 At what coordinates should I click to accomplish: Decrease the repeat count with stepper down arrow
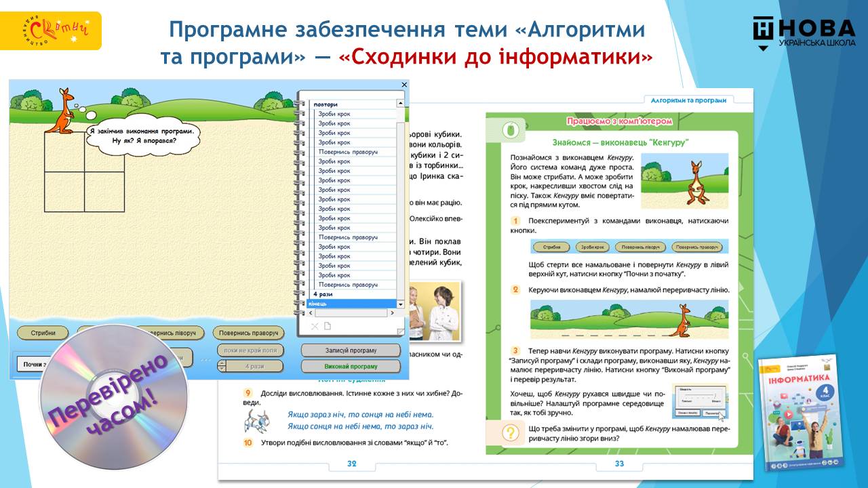coord(221,369)
